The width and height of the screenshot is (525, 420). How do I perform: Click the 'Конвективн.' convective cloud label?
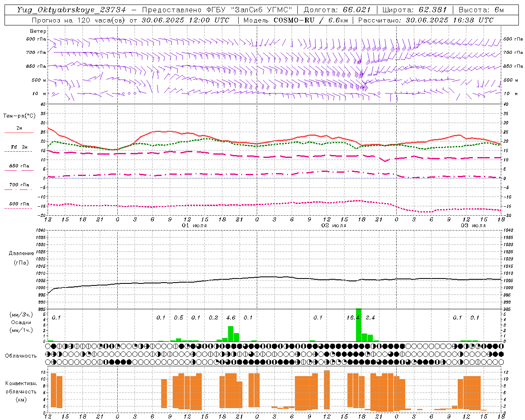pyautogui.click(x=21, y=383)
